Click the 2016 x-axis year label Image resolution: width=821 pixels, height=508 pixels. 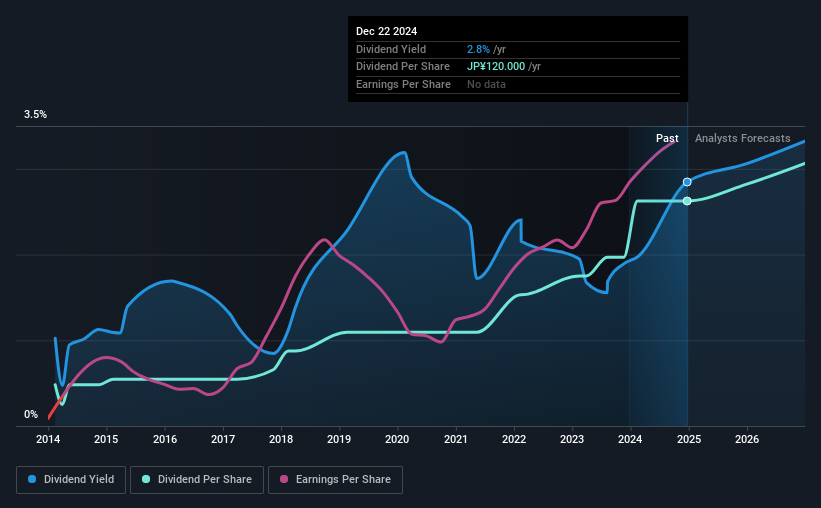(164, 439)
